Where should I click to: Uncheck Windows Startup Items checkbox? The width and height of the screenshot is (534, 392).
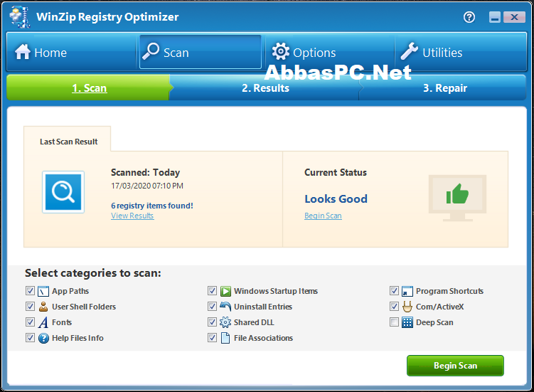212,291
